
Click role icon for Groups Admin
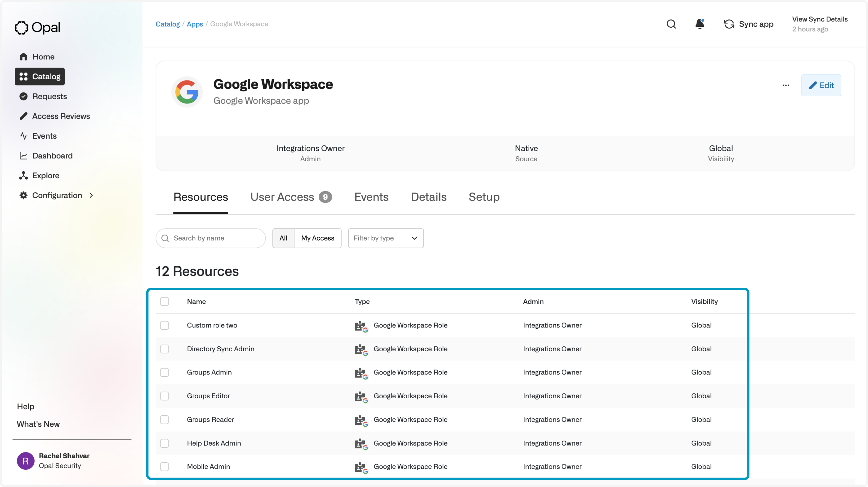[x=361, y=373]
